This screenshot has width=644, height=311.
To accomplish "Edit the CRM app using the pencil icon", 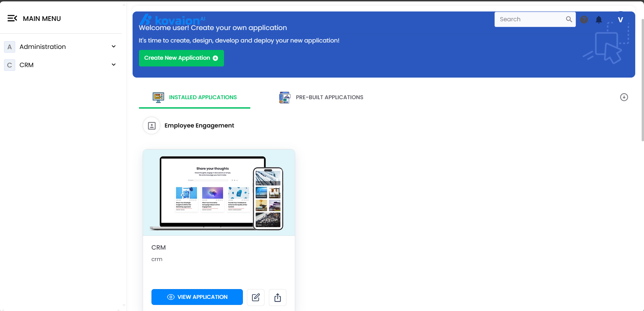I will 255,297.
